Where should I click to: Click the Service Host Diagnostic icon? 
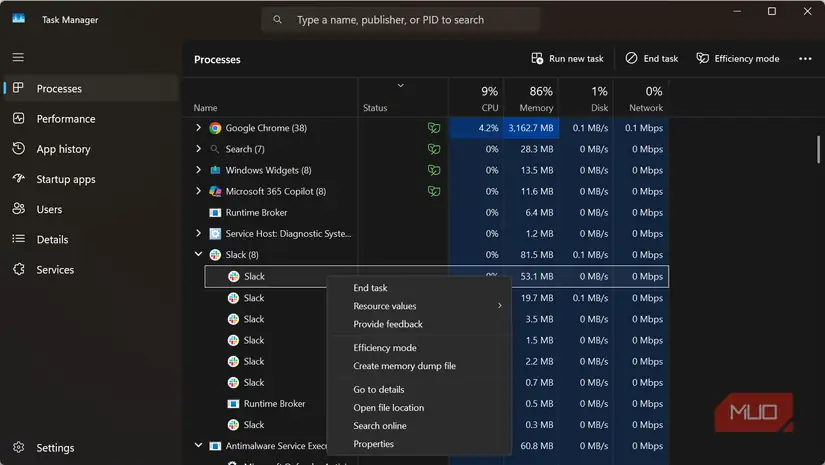click(215, 234)
